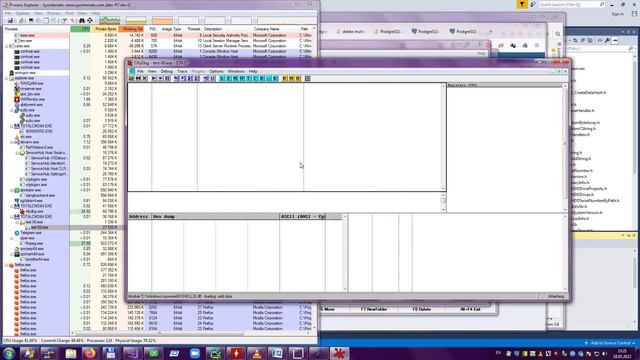Click the Registers (CPU) pane header in OllyDbg
Screen dimensions: 640x360
click(504, 85)
